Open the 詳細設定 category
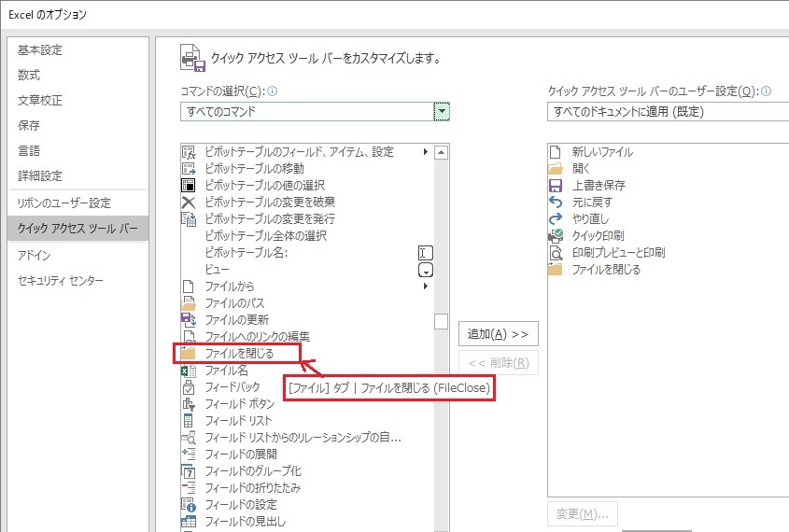 (40, 175)
